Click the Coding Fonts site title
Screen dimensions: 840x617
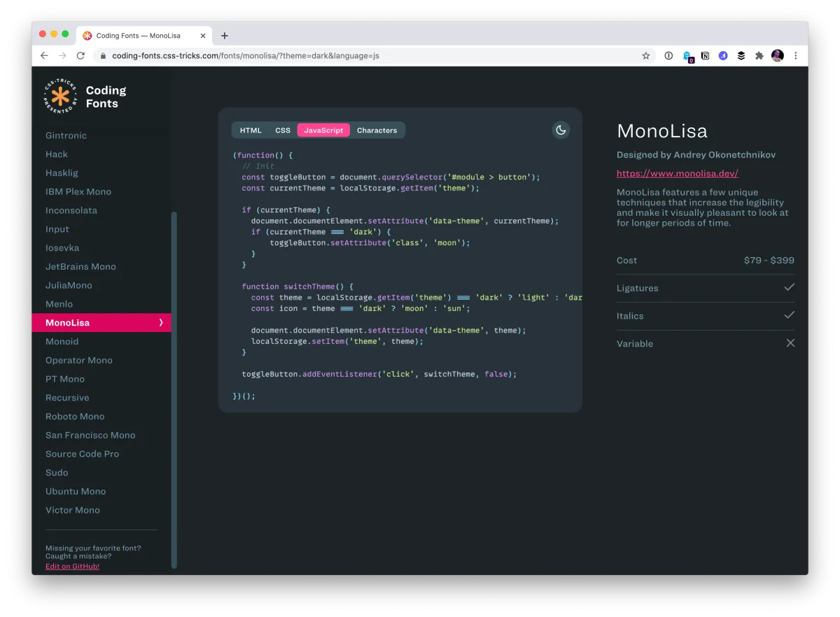[106, 97]
